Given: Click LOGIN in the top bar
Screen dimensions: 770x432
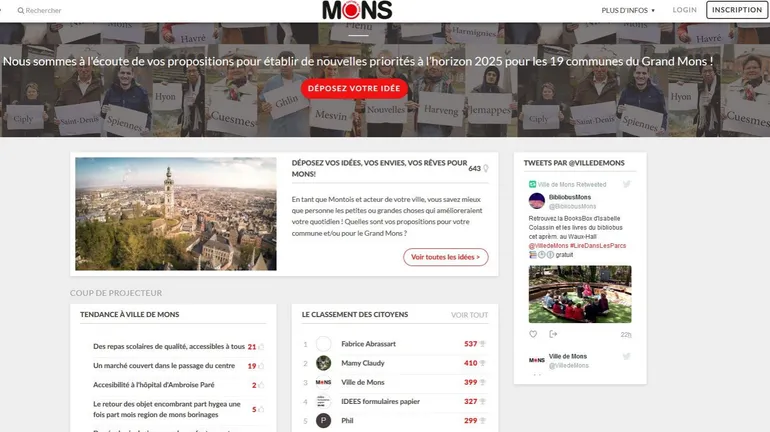Looking at the screenshot, I should point(685,10).
